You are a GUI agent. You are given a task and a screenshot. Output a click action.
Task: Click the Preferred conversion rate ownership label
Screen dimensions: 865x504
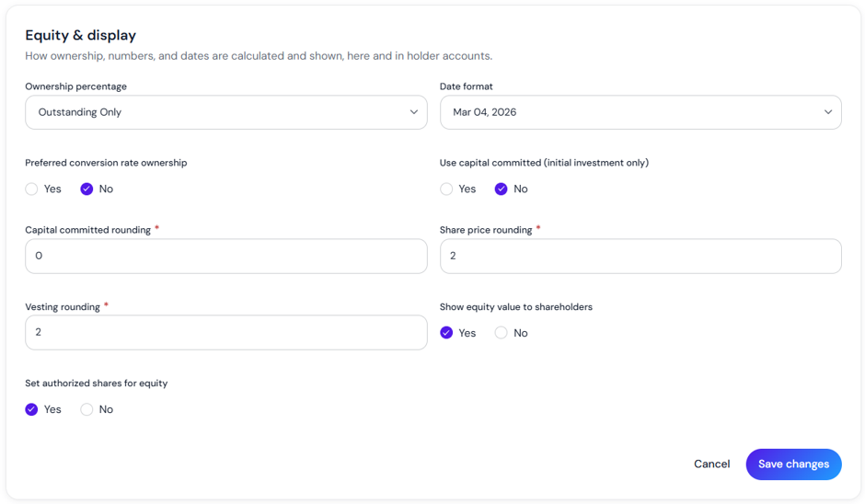(x=106, y=163)
